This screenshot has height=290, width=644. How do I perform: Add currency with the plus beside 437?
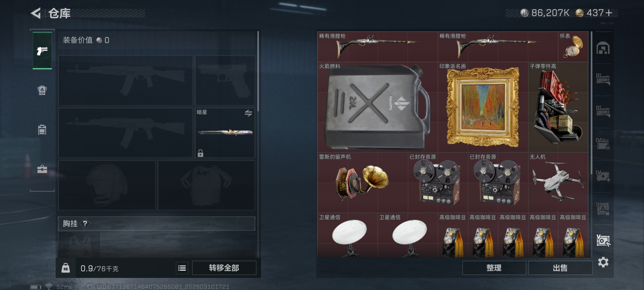point(609,13)
